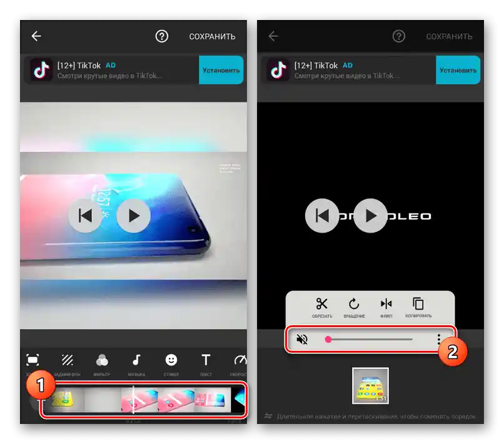The width and height of the screenshot is (504, 444).
Task: Install TikTok from right screen ad banner
Action: pos(458,70)
